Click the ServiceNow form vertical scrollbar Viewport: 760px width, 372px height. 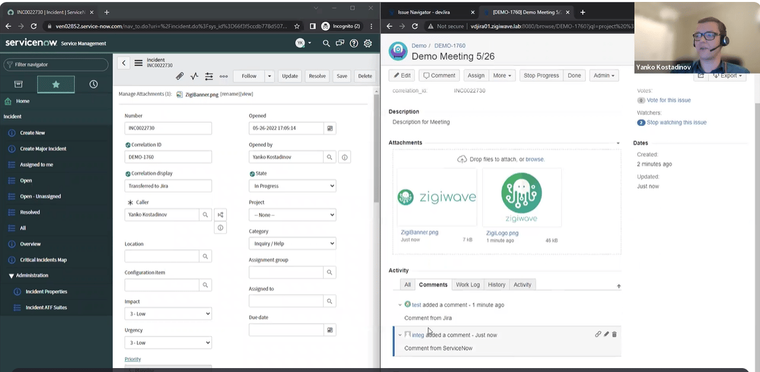pyautogui.click(x=377, y=148)
